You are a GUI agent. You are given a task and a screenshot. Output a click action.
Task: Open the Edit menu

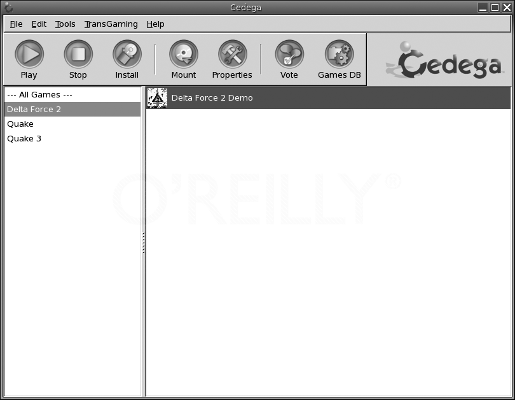pos(39,24)
